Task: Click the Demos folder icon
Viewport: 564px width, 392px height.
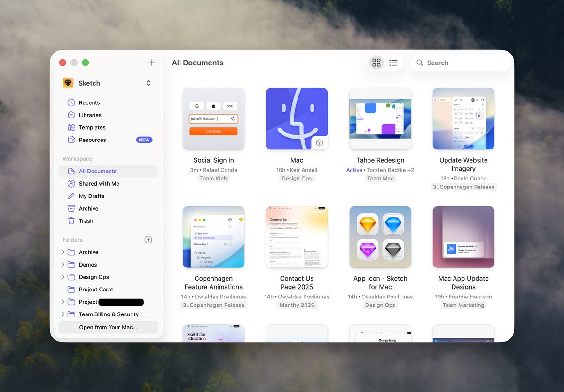Action: (x=71, y=265)
